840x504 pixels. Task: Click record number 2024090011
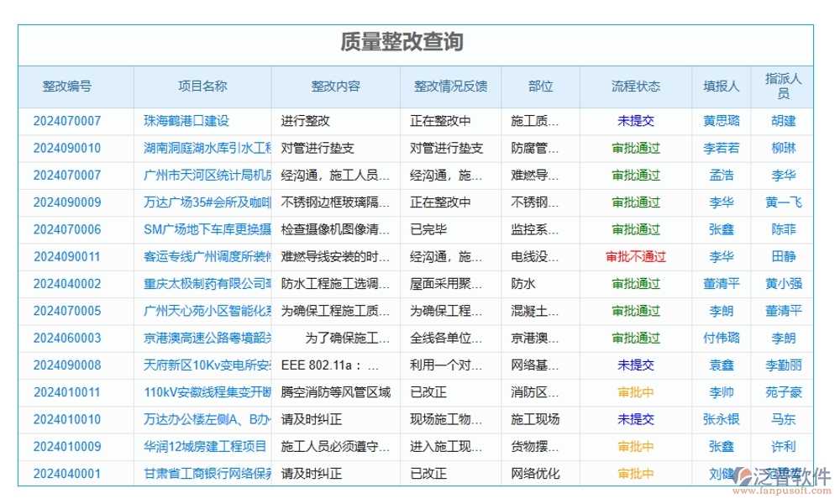point(67,256)
